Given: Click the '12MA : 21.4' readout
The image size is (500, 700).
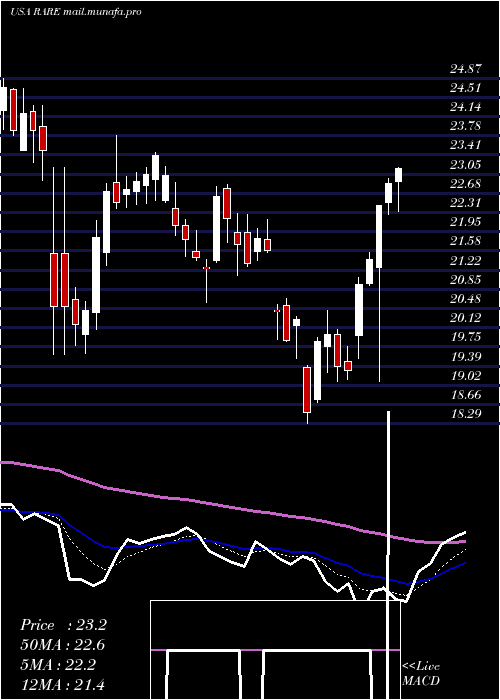Looking at the screenshot, I should 63,684.
